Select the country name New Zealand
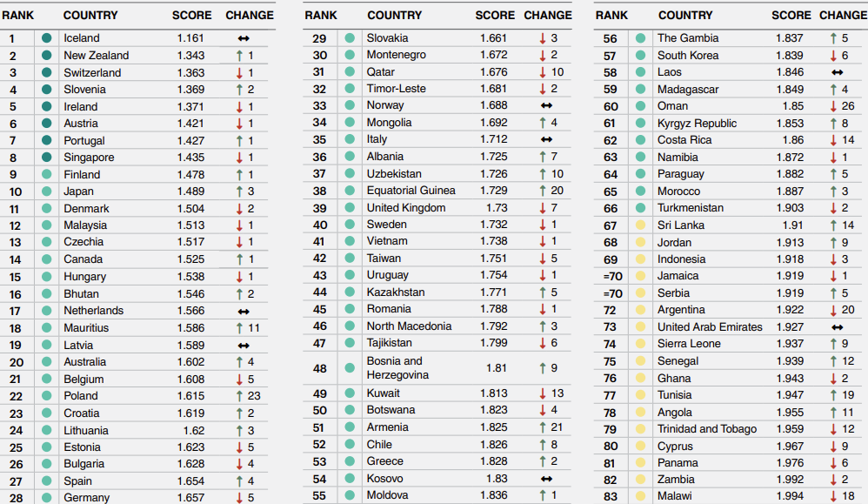This screenshot has width=868, height=504. pos(97,56)
